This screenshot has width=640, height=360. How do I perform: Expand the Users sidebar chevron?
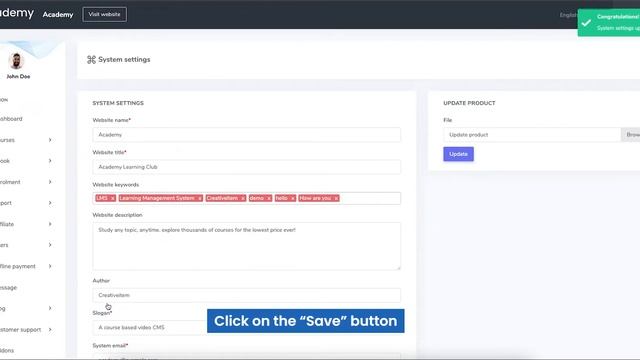50,245
